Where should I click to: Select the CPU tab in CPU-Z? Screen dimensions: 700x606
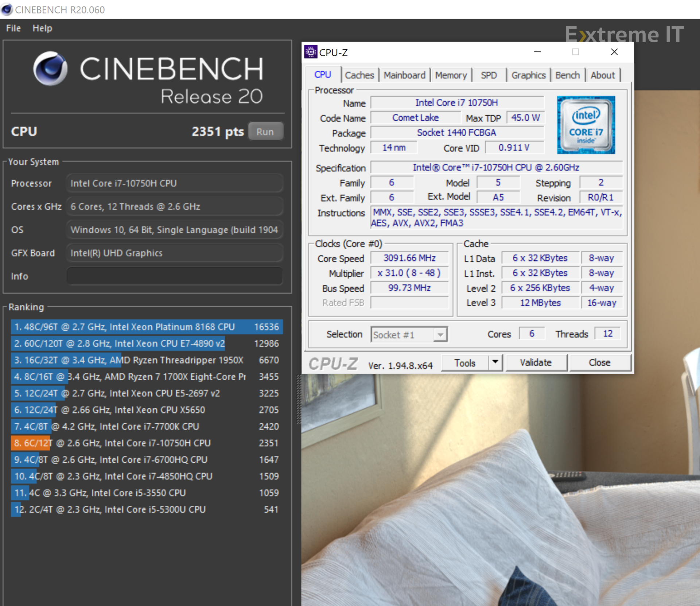click(x=323, y=75)
